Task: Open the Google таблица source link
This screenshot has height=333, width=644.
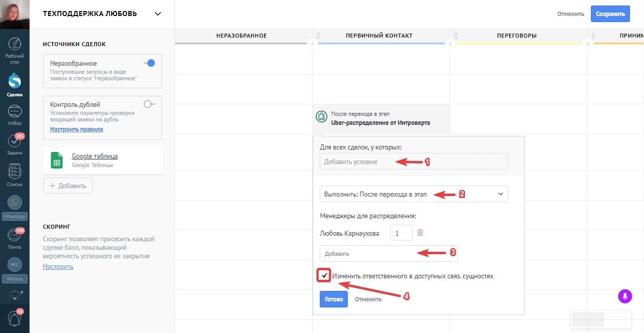Action: point(95,156)
